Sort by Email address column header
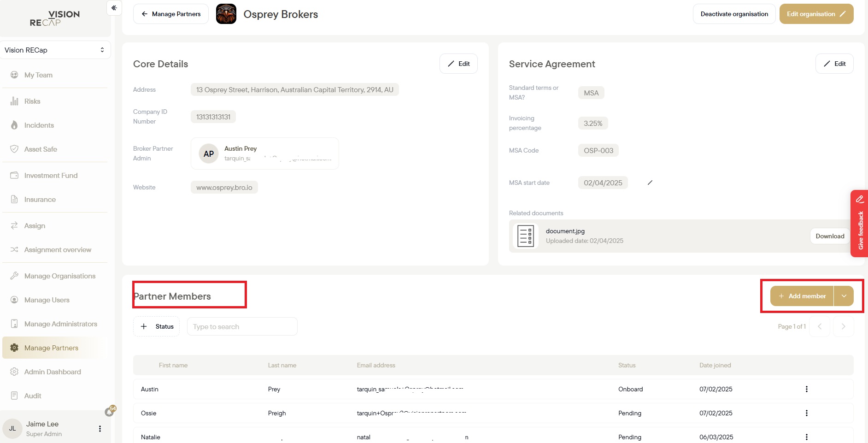868x443 pixels. pyautogui.click(x=376, y=365)
